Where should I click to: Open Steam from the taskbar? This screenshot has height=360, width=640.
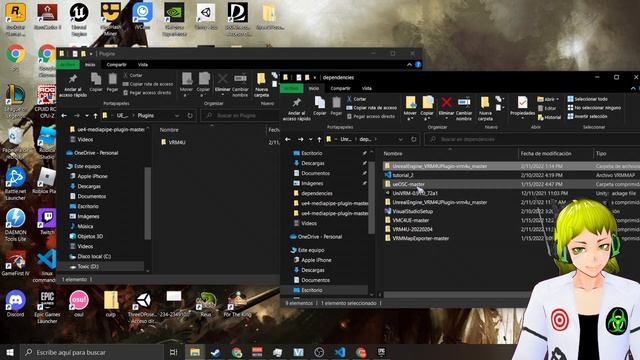(x=215, y=352)
